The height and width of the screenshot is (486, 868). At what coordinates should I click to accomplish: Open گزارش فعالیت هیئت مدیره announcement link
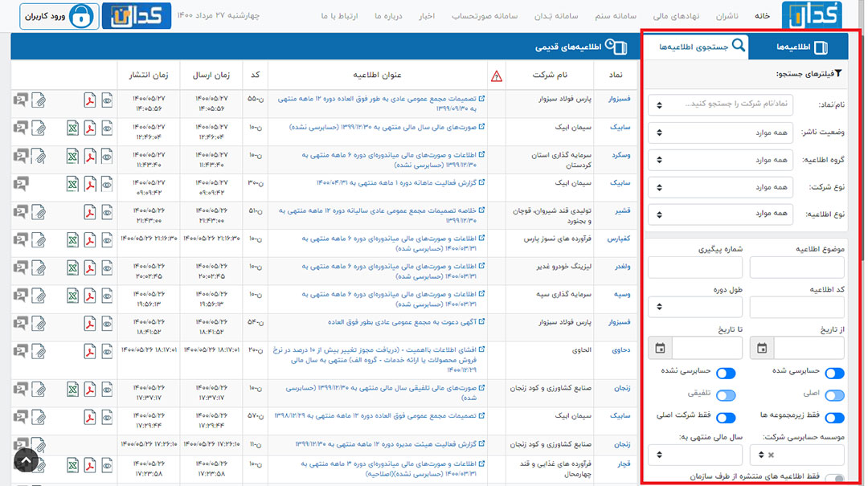click(x=386, y=444)
